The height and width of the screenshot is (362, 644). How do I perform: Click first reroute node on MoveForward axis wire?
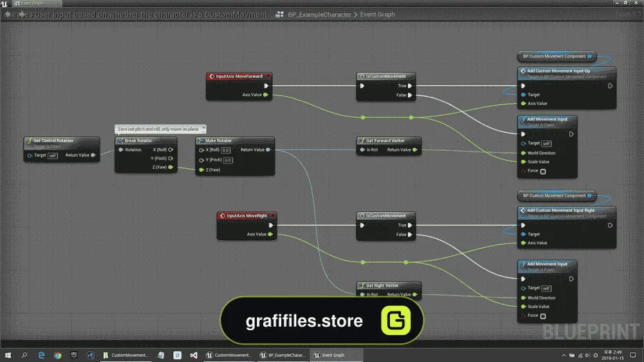pos(363,118)
